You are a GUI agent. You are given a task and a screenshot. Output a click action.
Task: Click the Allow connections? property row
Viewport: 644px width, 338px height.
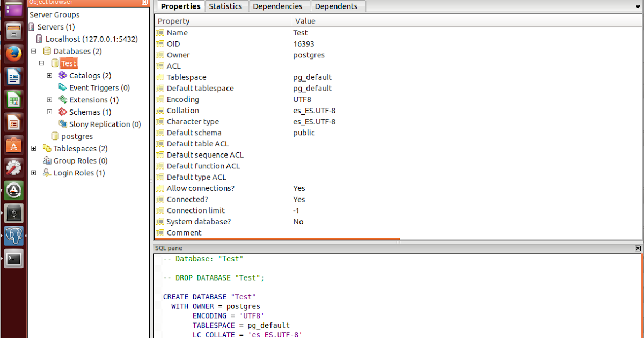[x=398, y=188]
